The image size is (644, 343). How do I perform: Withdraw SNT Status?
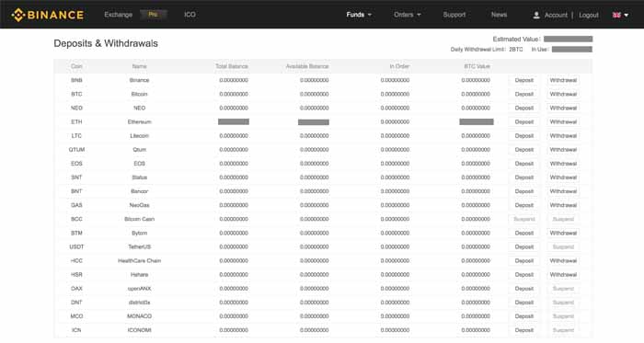[x=563, y=177]
